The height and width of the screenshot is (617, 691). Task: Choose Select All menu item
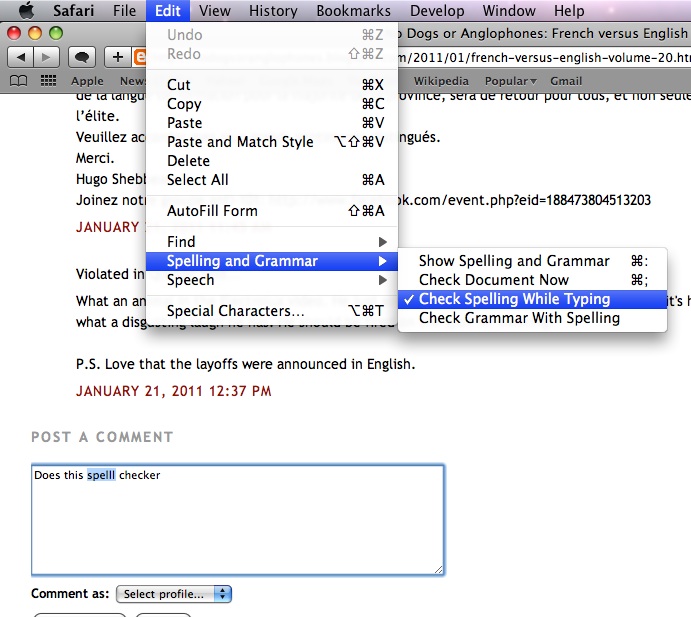point(272,179)
